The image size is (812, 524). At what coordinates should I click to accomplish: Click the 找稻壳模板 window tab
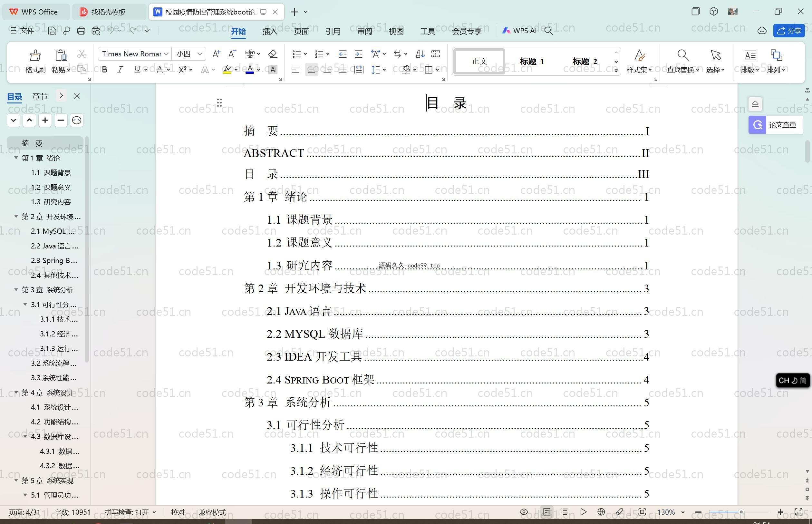109,12
